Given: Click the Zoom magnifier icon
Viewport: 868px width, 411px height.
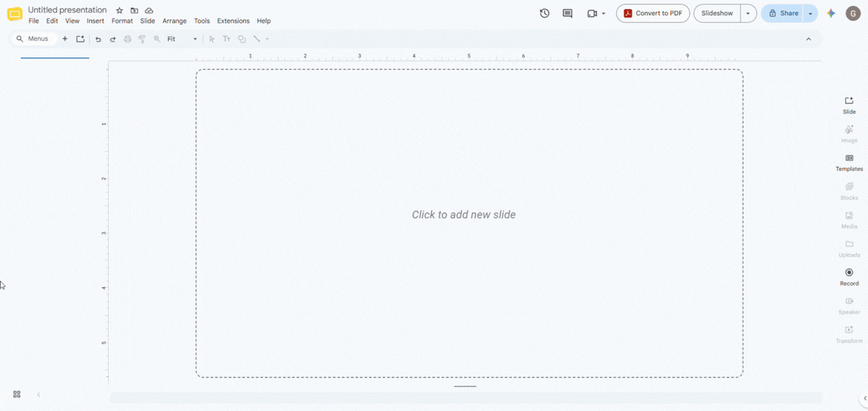Looking at the screenshot, I should point(157,39).
